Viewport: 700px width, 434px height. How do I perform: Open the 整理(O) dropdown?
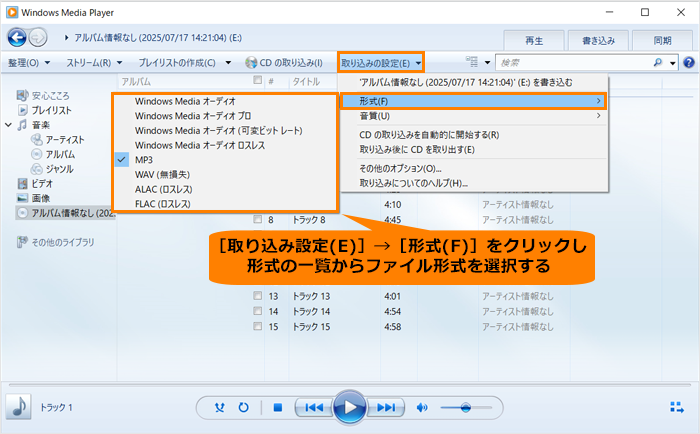coord(29,63)
